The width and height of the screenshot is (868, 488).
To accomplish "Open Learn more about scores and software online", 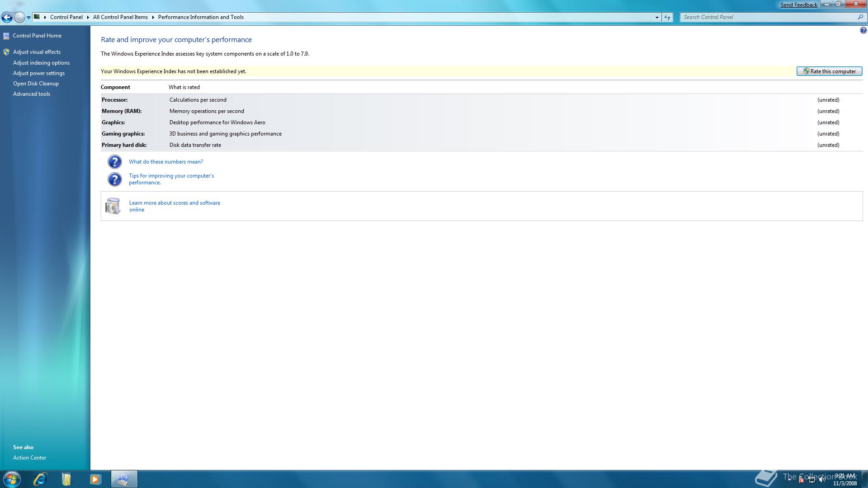I will [x=175, y=206].
